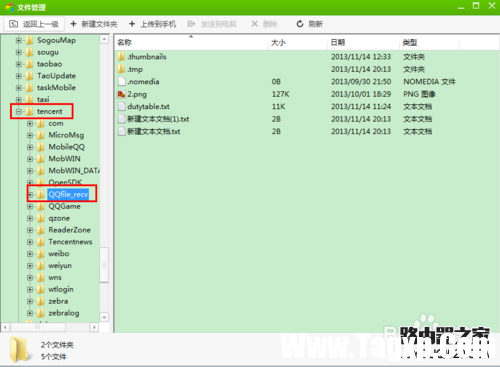Image resolution: width=500 pixels, height=367 pixels.
Task: Expand the taskMobile tree node
Action: pyautogui.click(x=19, y=88)
